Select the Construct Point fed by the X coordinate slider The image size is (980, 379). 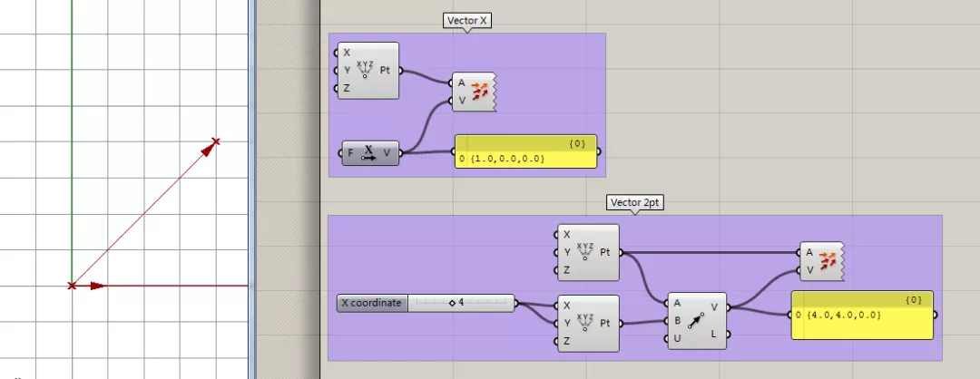(x=588, y=324)
